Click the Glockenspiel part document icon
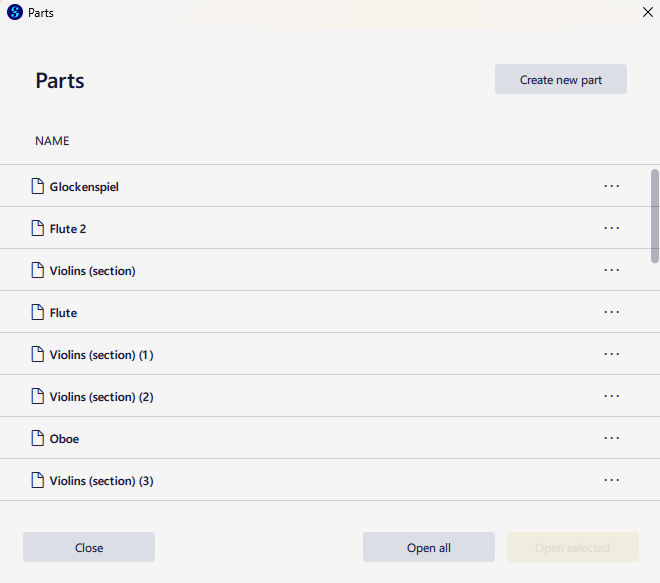The height and width of the screenshot is (583, 660). pos(37,186)
